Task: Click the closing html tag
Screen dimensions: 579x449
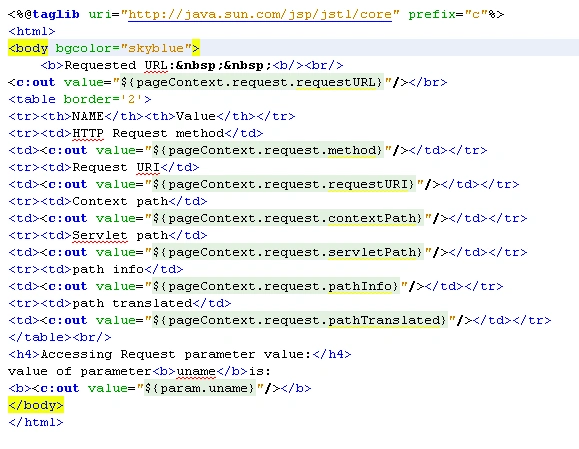Action: [x=36, y=422]
